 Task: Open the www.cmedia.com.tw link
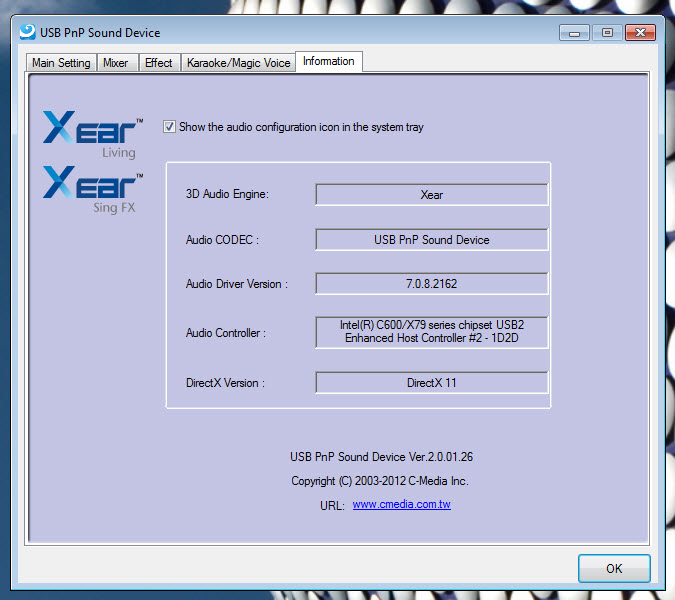point(402,504)
